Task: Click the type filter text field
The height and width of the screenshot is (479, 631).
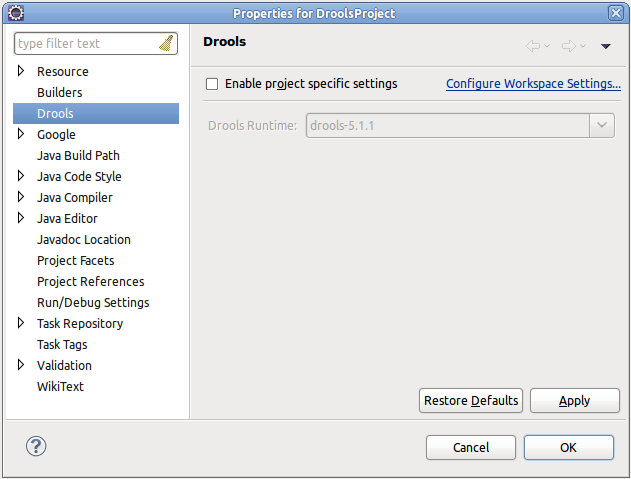Action: tap(85, 44)
